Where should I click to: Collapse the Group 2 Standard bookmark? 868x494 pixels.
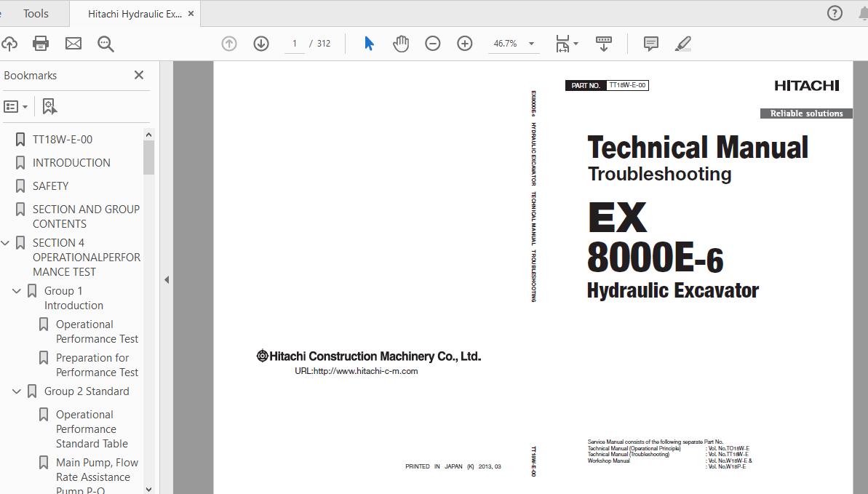(17, 391)
